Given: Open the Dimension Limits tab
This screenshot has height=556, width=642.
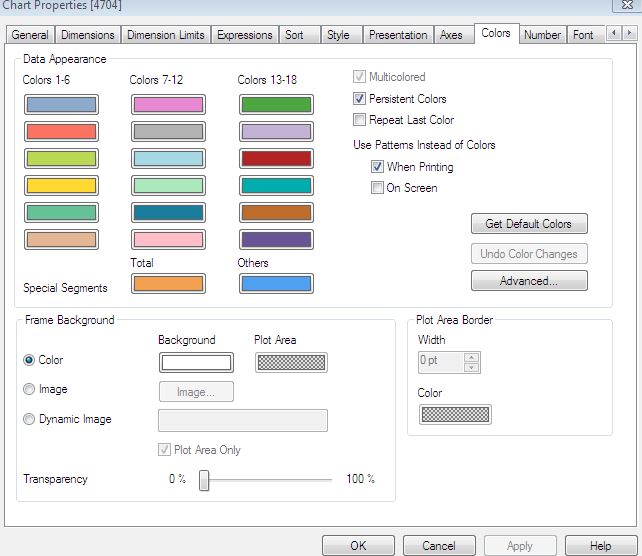Looking at the screenshot, I should coord(165,35).
